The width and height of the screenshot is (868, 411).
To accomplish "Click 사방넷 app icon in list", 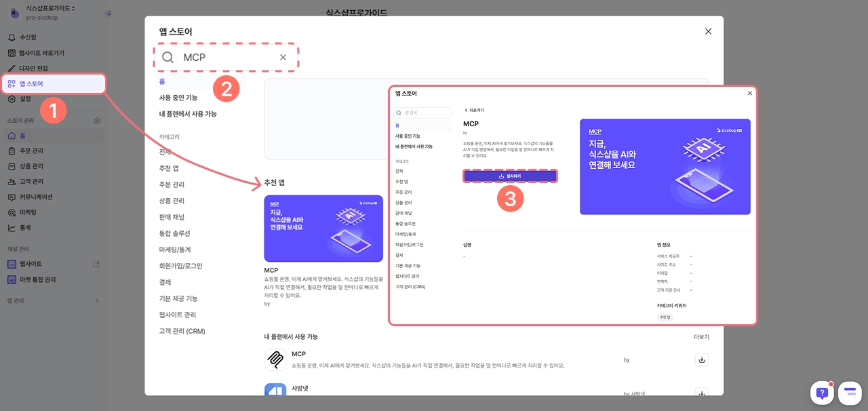I will (275, 389).
